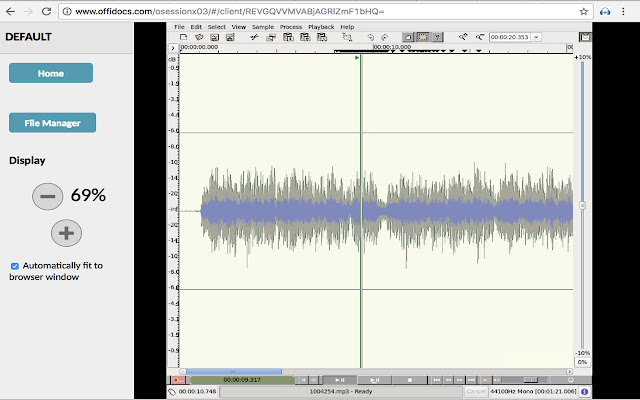Click the Save disk icon in toolbar
This screenshot has height=400, width=640.
(x=214, y=37)
